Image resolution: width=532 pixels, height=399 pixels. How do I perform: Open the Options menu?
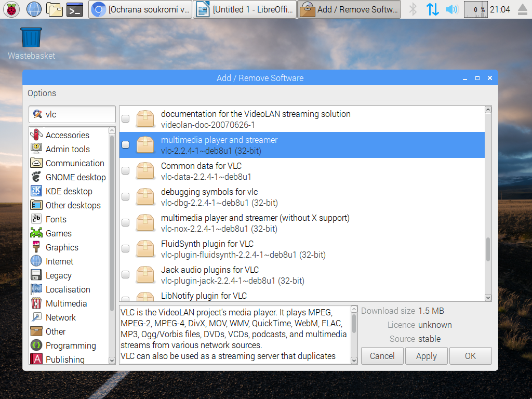coord(41,93)
